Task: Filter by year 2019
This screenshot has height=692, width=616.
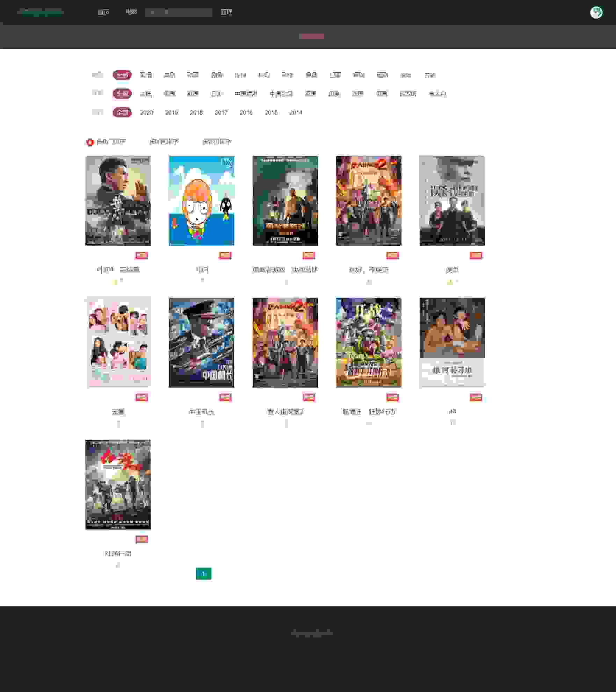Action: (x=172, y=112)
